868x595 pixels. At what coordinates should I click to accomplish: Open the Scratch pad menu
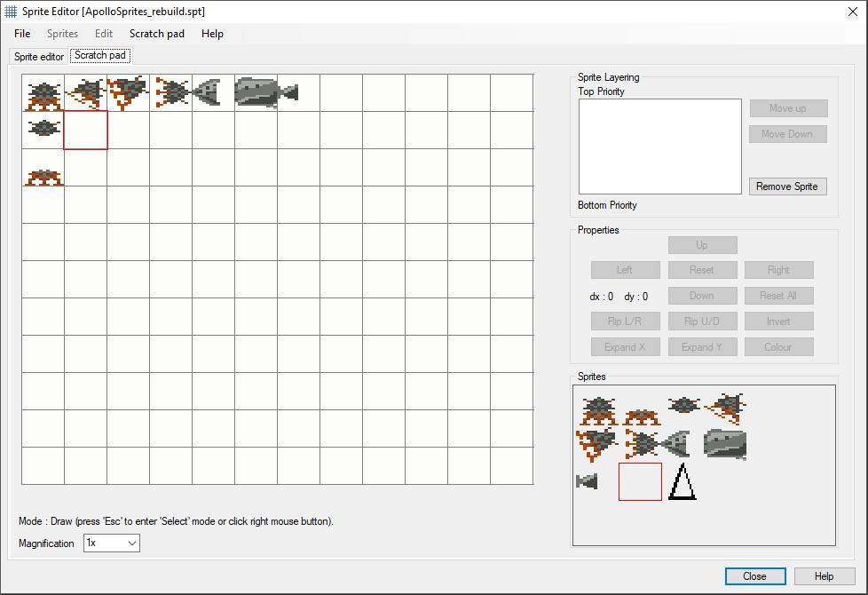pyautogui.click(x=157, y=34)
